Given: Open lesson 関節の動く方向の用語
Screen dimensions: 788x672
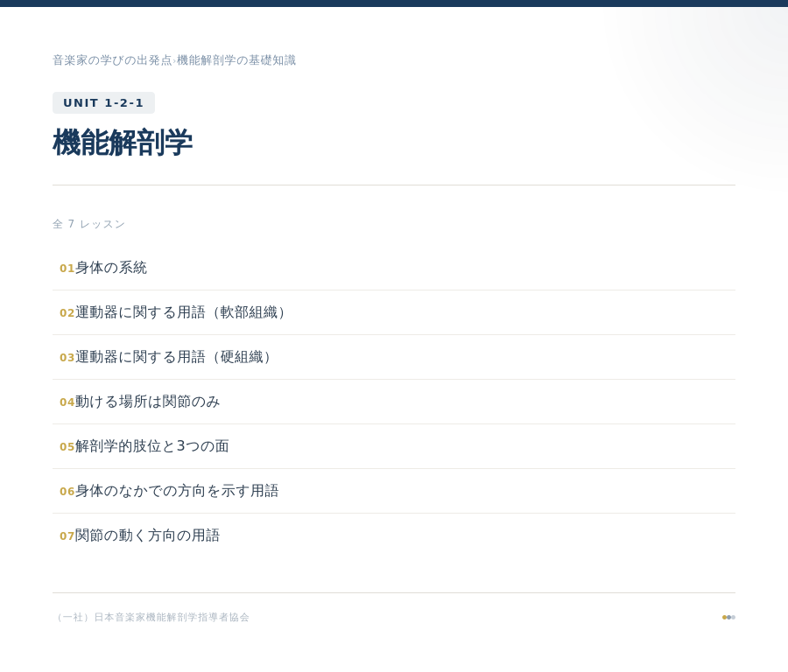Looking at the screenshot, I should pyautogui.click(x=147, y=535).
